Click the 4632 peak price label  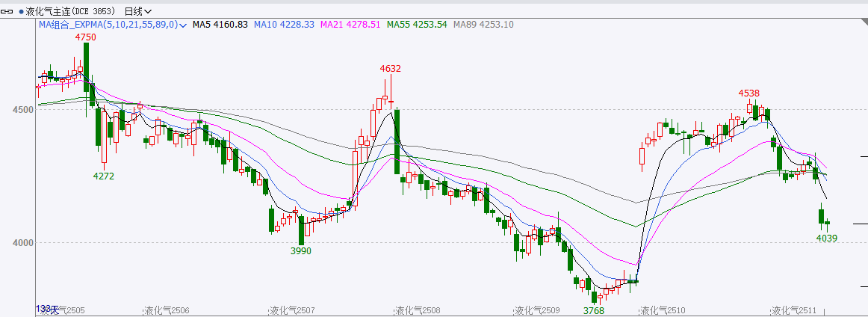(390, 69)
